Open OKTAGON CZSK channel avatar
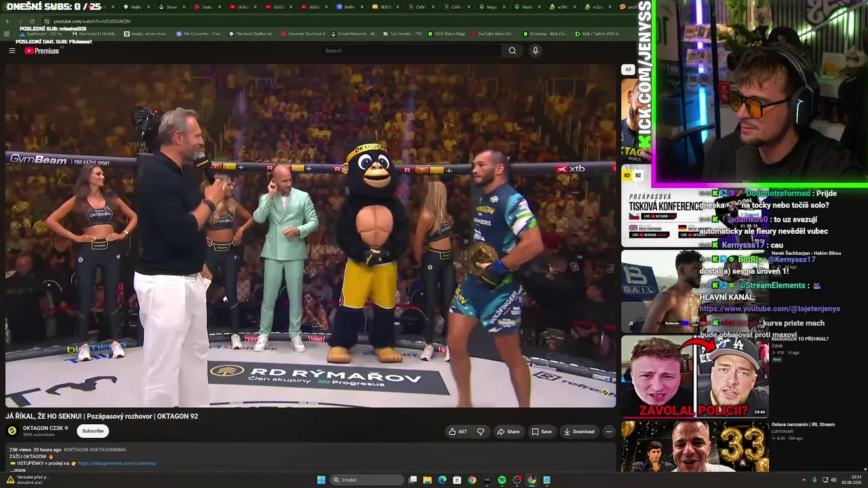Viewport: 868px width, 488px height. (x=12, y=431)
